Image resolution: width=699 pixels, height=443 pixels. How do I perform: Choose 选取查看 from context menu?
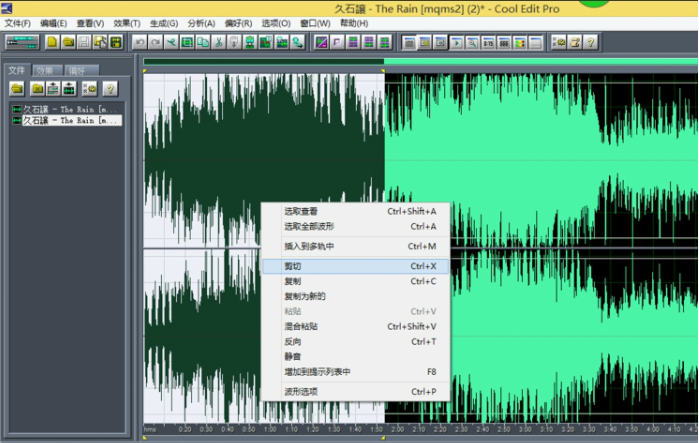coord(355,211)
